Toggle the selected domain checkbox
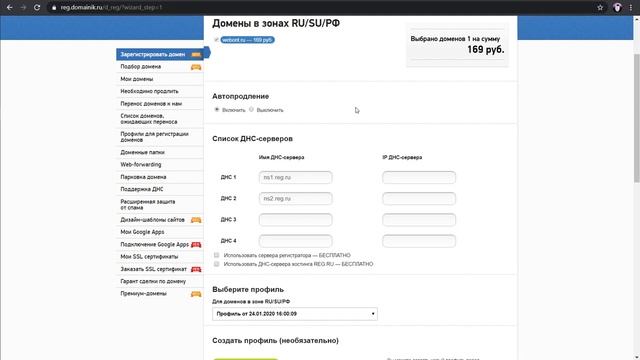 [x=216, y=40]
